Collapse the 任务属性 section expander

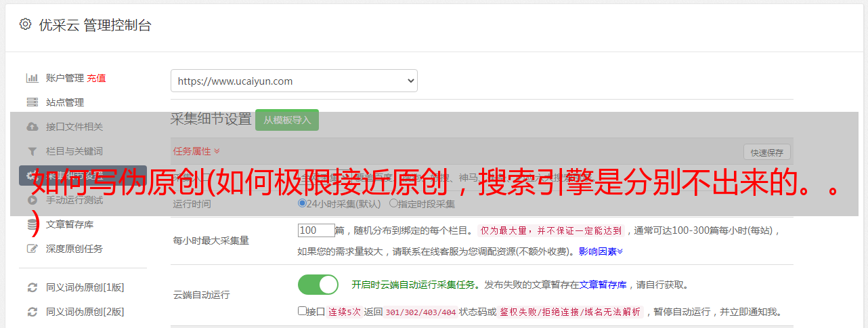click(x=196, y=151)
